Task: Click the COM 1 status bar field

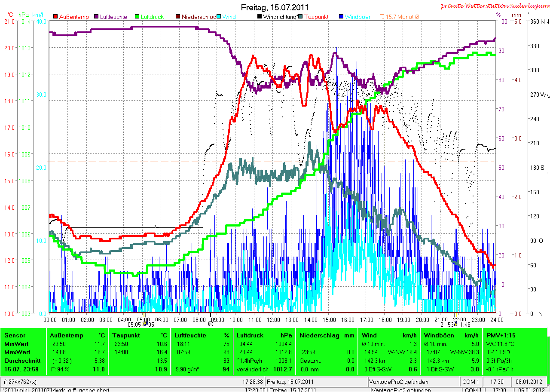Action: (471, 382)
